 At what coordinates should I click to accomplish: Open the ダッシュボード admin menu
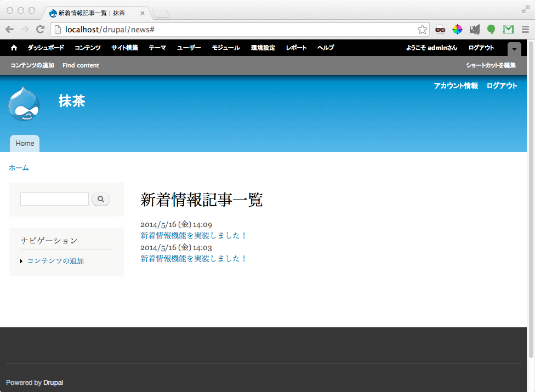click(45, 48)
